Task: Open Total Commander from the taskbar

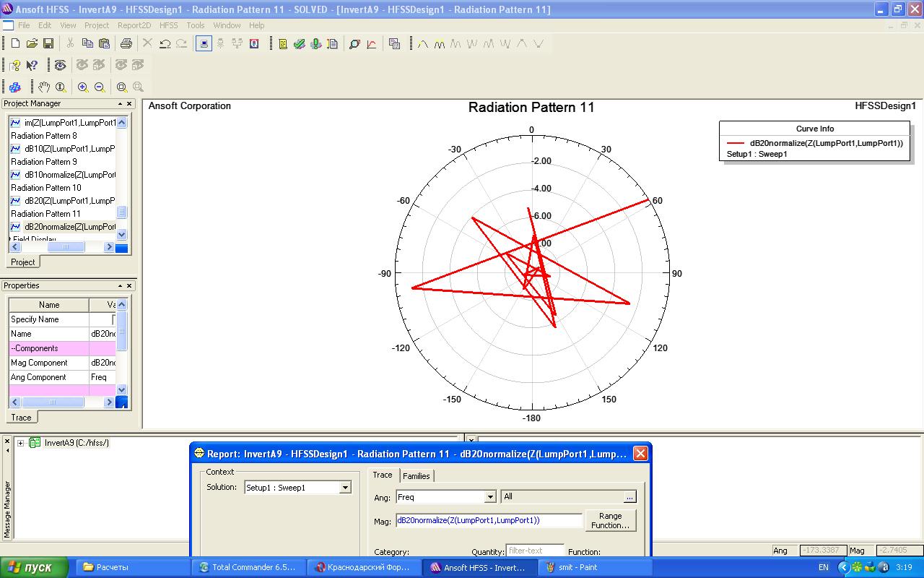Action: point(248,567)
